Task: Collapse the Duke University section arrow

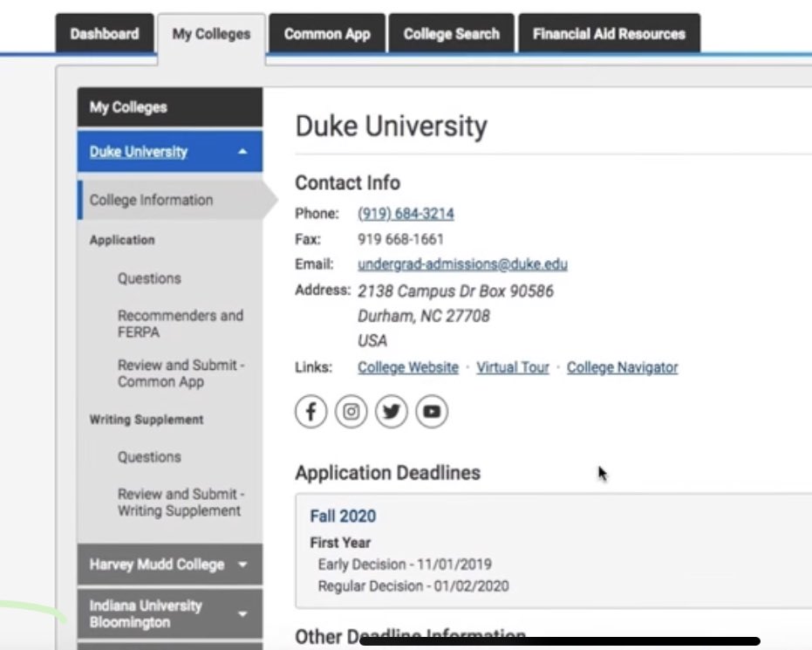Action: point(242,152)
